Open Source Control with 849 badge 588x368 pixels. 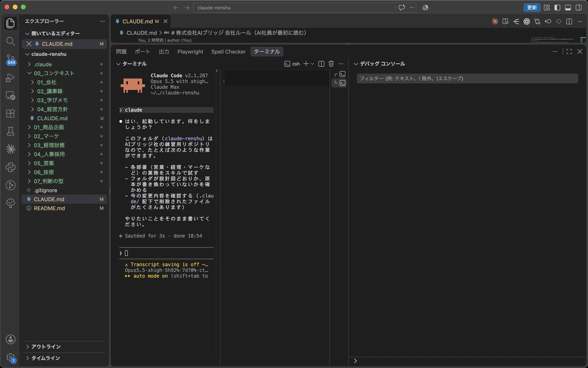[x=10, y=59]
